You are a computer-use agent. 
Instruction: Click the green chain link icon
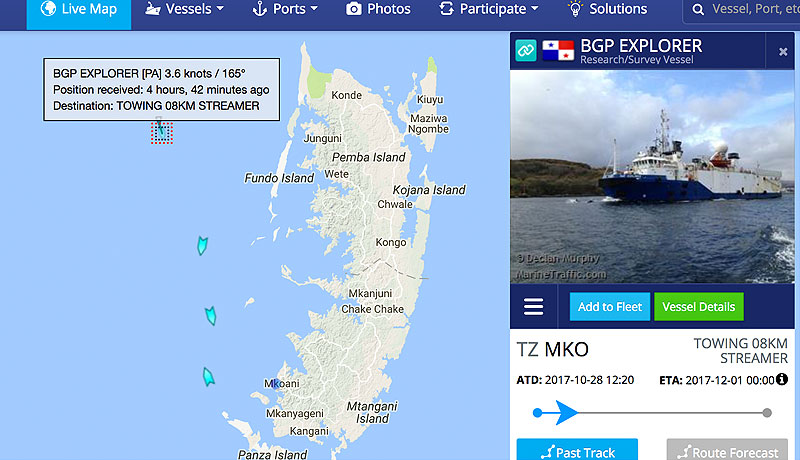pos(526,50)
